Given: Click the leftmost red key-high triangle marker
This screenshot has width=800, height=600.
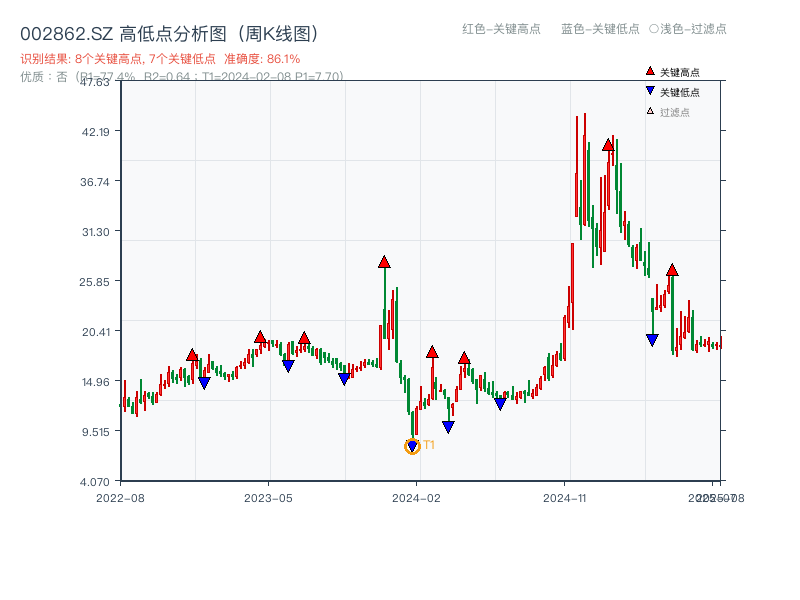Looking at the screenshot, I should (x=192, y=353).
